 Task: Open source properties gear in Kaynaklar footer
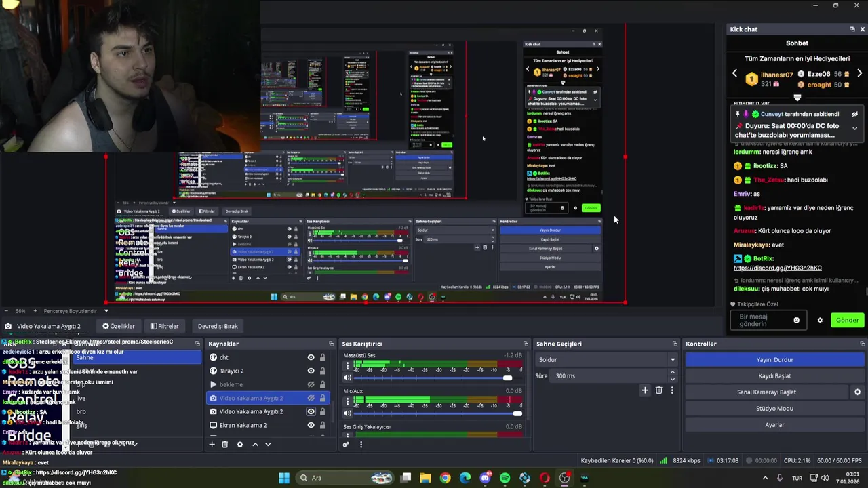[x=239, y=445]
